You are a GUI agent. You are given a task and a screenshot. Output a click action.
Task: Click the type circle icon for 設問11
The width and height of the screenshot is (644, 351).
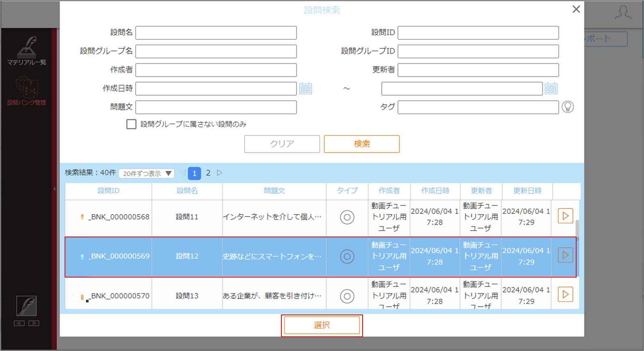click(347, 217)
